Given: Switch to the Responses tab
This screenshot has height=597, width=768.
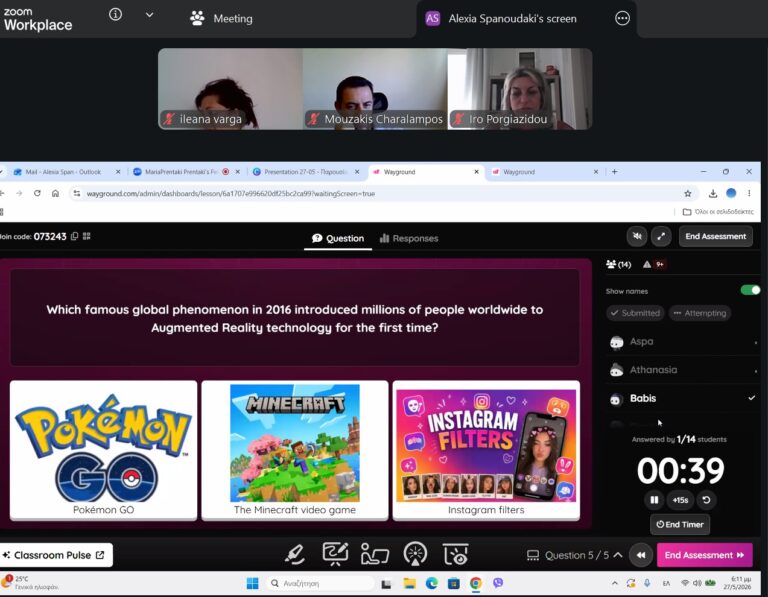Looking at the screenshot, I should 409,239.
